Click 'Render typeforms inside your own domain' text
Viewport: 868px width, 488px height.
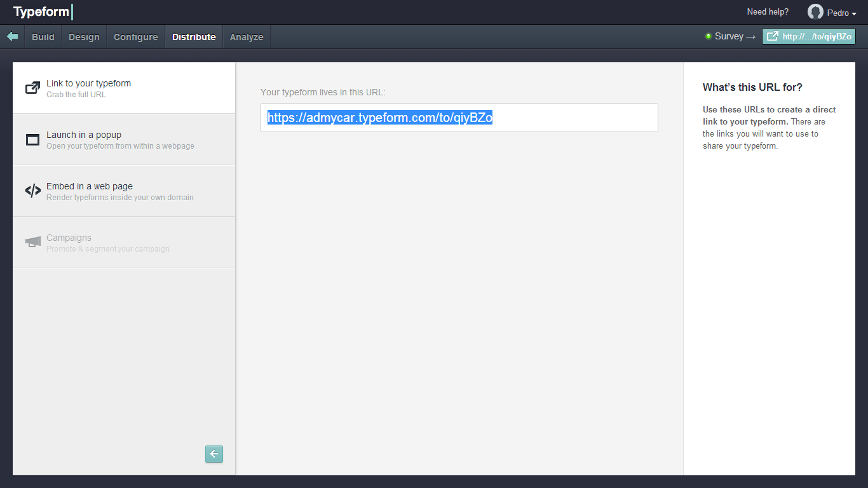[x=120, y=198]
